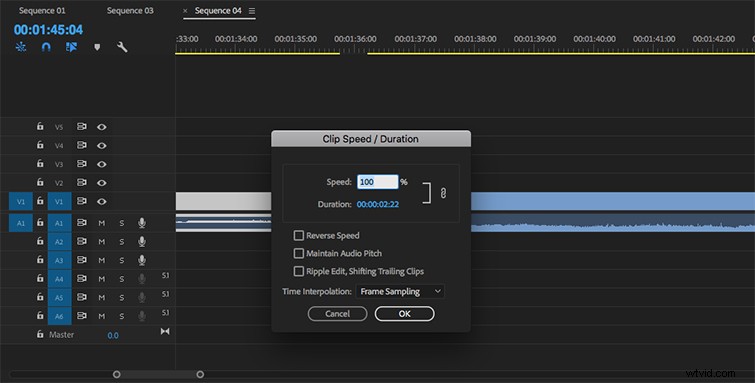The image size is (755, 383).
Task: Hide track V4 using eye icon
Action: 101,145
